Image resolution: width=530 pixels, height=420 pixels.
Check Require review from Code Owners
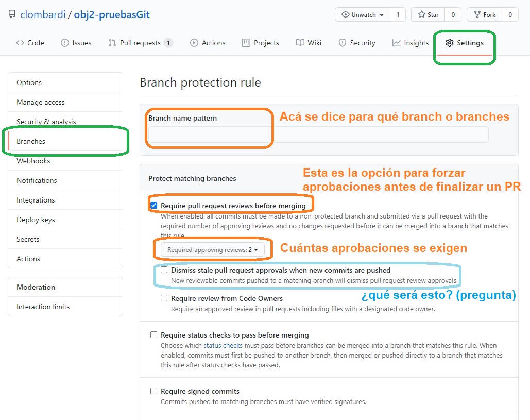[164, 299]
